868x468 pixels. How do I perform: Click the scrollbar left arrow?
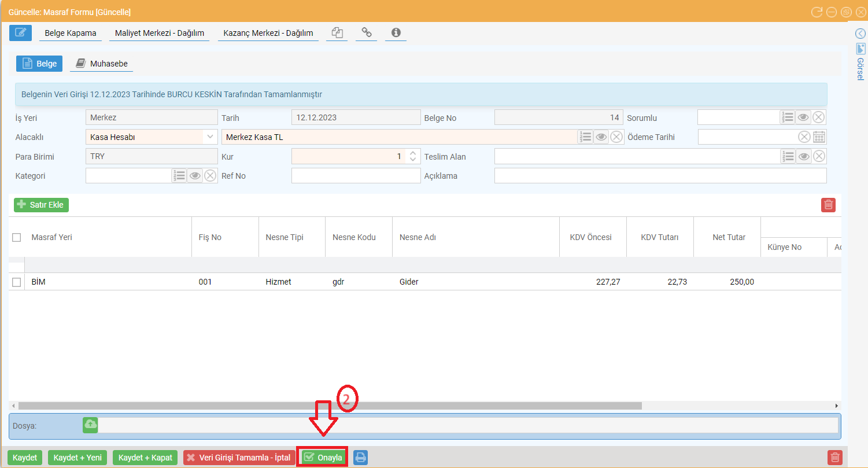(13, 406)
